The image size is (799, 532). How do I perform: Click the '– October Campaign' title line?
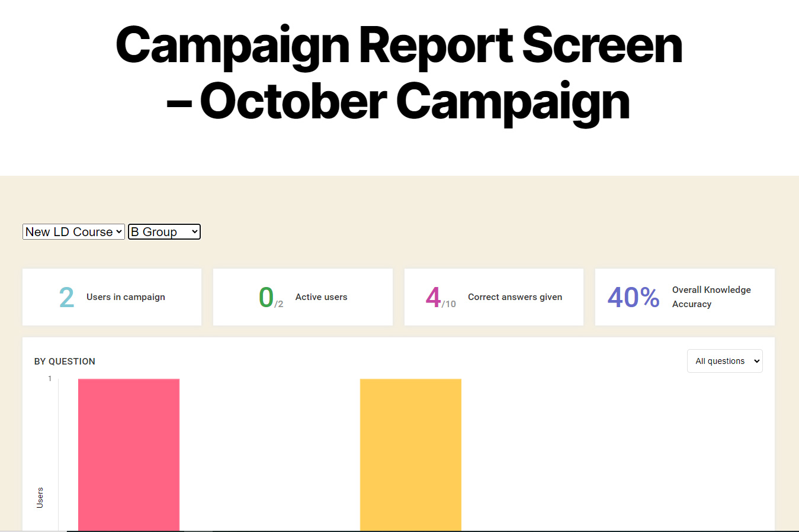pos(398,102)
